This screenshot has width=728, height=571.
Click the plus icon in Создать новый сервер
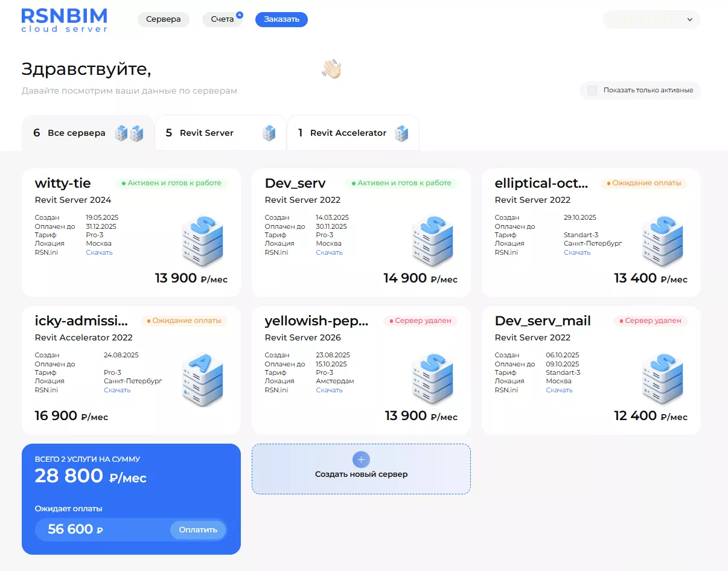click(360, 459)
